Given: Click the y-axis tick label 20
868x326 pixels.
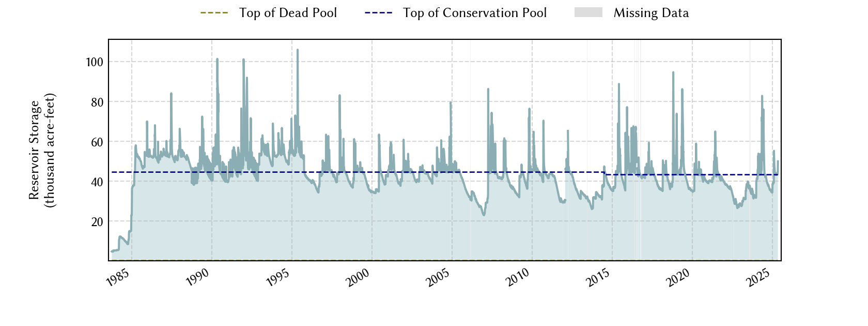Looking at the screenshot, I should point(97,221).
